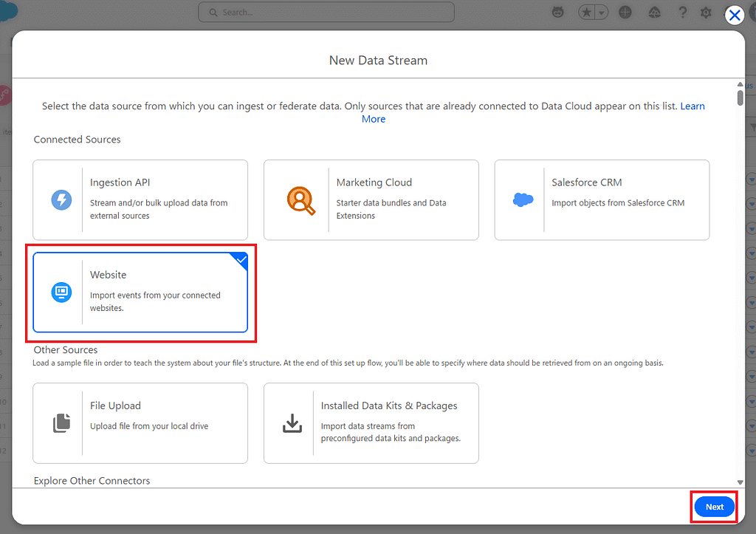Choose the Marketing Cloud source card
756x534 pixels.
[371, 199]
